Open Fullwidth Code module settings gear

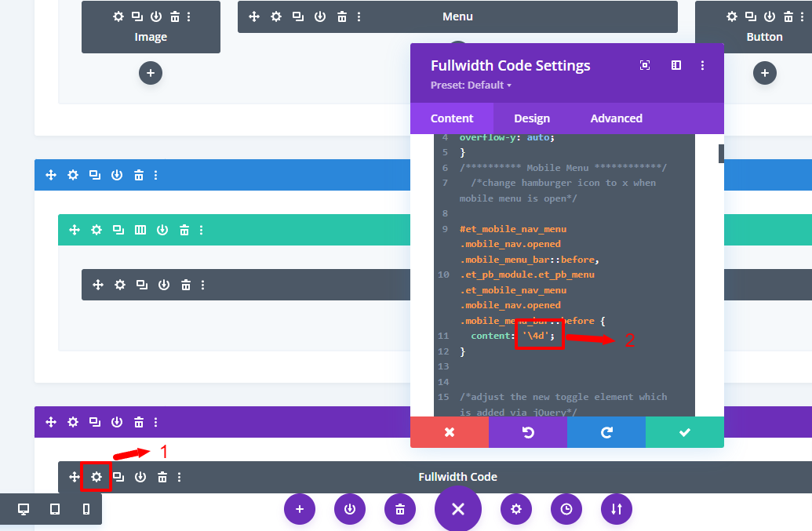click(x=96, y=477)
